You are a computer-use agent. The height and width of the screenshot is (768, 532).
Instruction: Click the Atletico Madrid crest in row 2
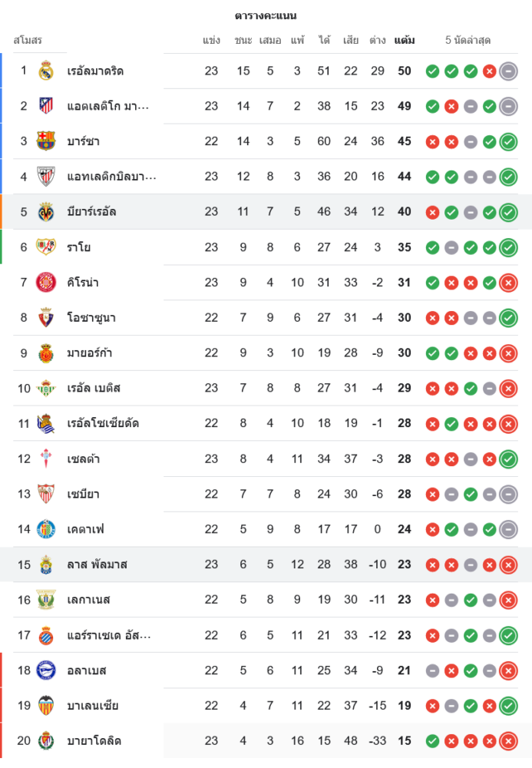tap(46, 106)
